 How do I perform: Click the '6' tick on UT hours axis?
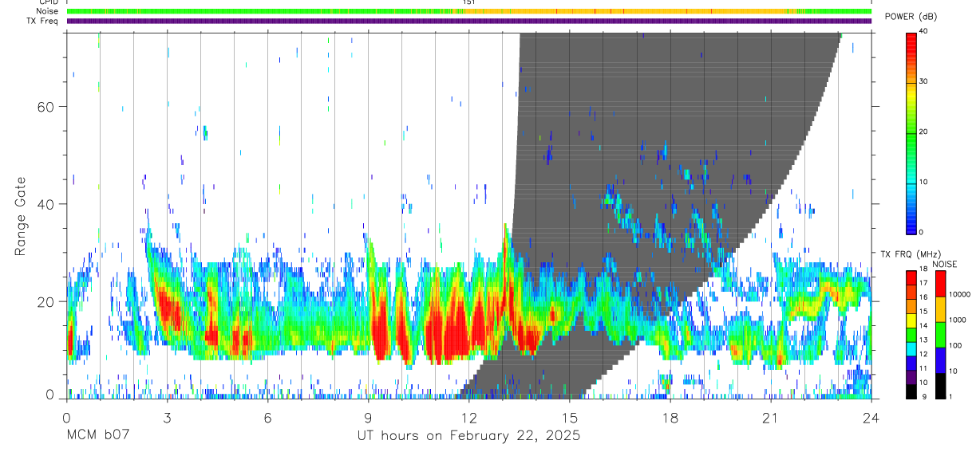coord(268,418)
